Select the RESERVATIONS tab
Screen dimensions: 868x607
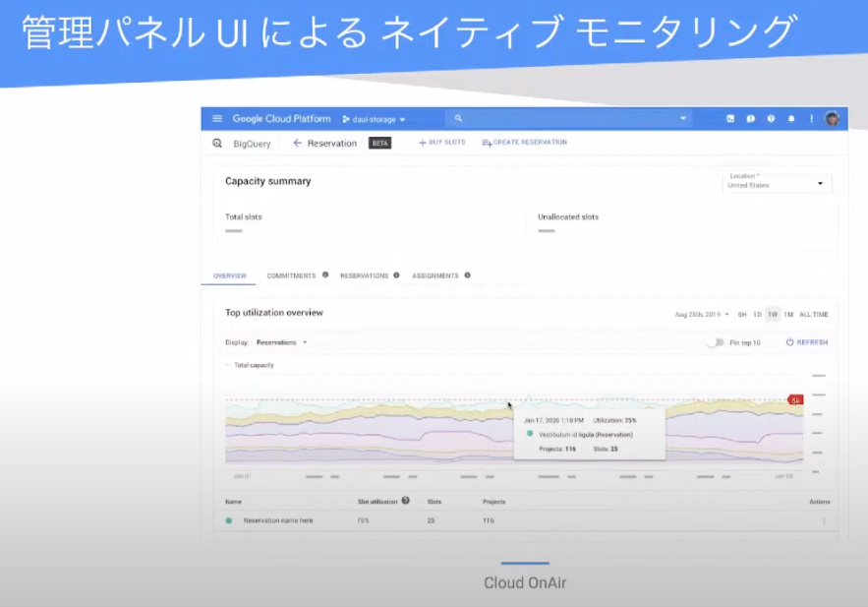[364, 275]
